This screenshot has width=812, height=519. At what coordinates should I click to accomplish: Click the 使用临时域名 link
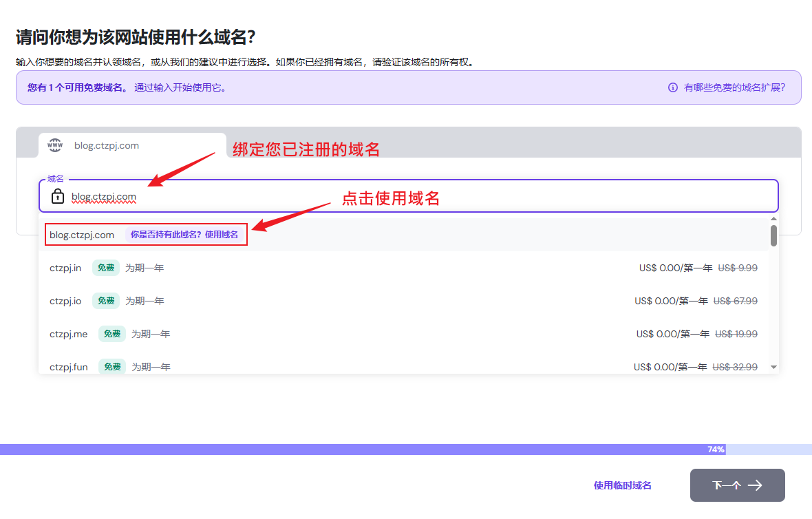coord(622,485)
